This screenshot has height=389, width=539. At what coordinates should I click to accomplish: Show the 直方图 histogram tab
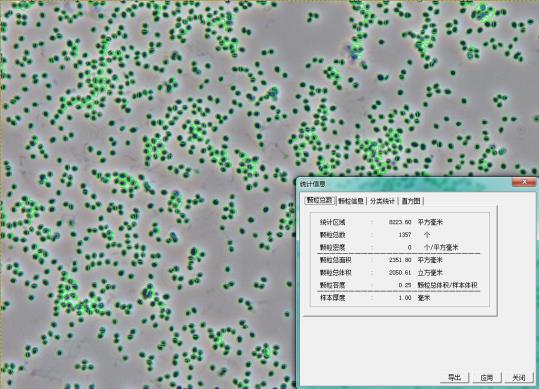411,201
